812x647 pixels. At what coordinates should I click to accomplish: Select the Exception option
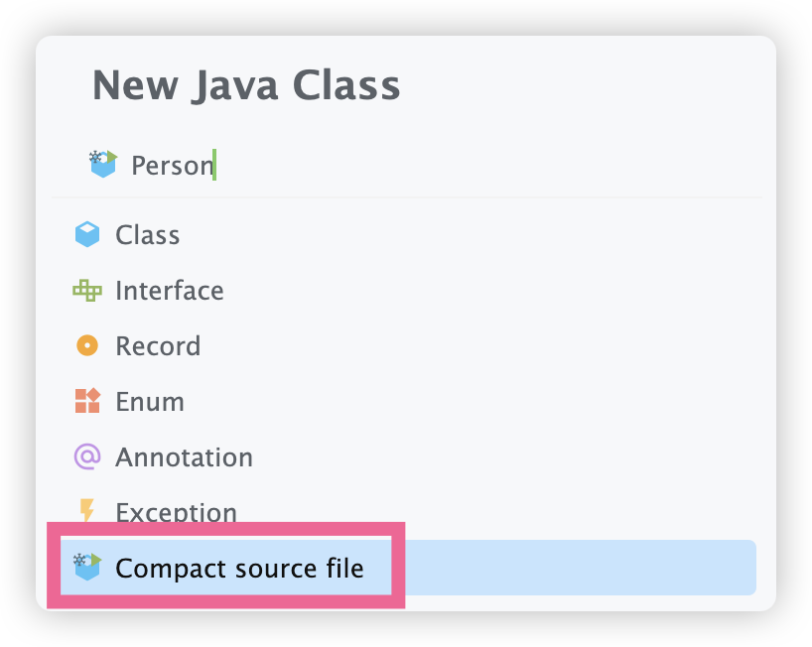[x=176, y=512]
